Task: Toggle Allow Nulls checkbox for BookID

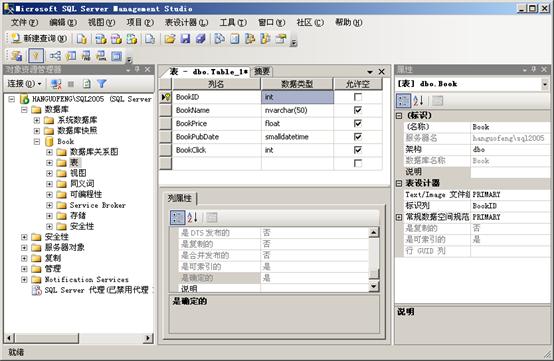Action: pyautogui.click(x=358, y=97)
